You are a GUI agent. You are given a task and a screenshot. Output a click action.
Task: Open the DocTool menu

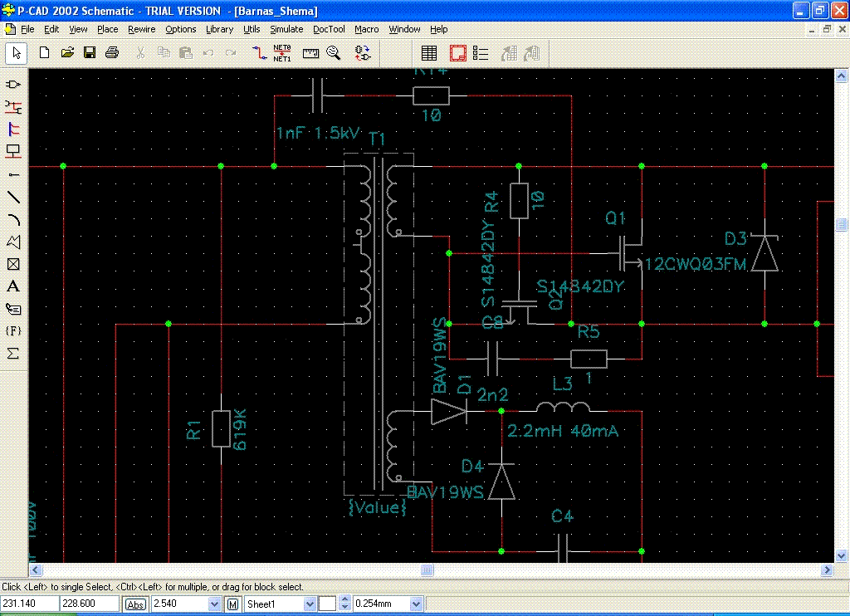tap(329, 29)
